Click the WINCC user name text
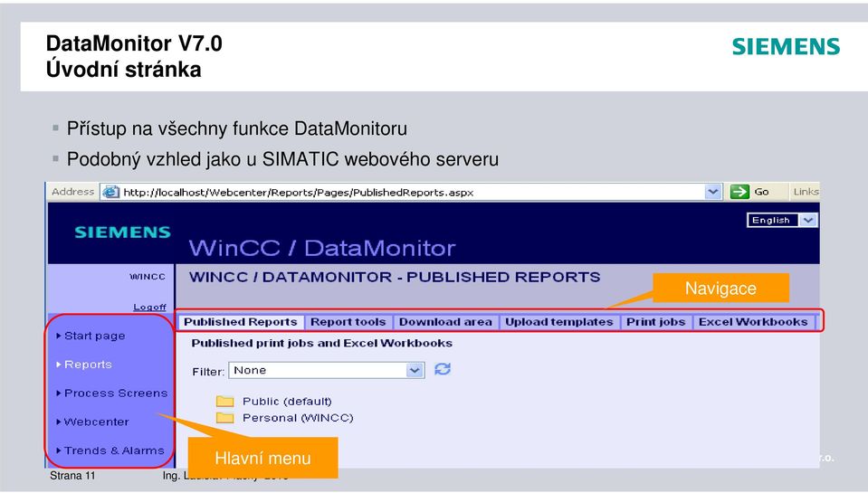868x493 pixels. [148, 277]
